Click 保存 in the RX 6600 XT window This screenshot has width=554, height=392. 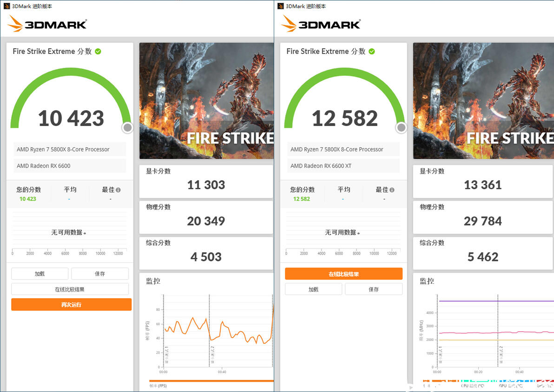[x=374, y=289]
